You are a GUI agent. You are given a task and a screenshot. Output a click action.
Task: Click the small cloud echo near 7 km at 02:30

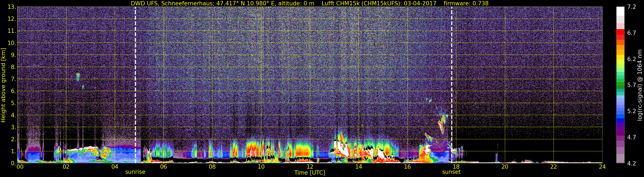[x=78, y=77]
